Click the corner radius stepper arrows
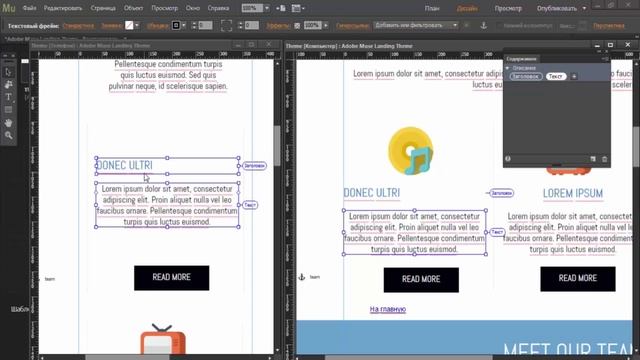The height and width of the screenshot is (360, 640). tap(240, 25)
